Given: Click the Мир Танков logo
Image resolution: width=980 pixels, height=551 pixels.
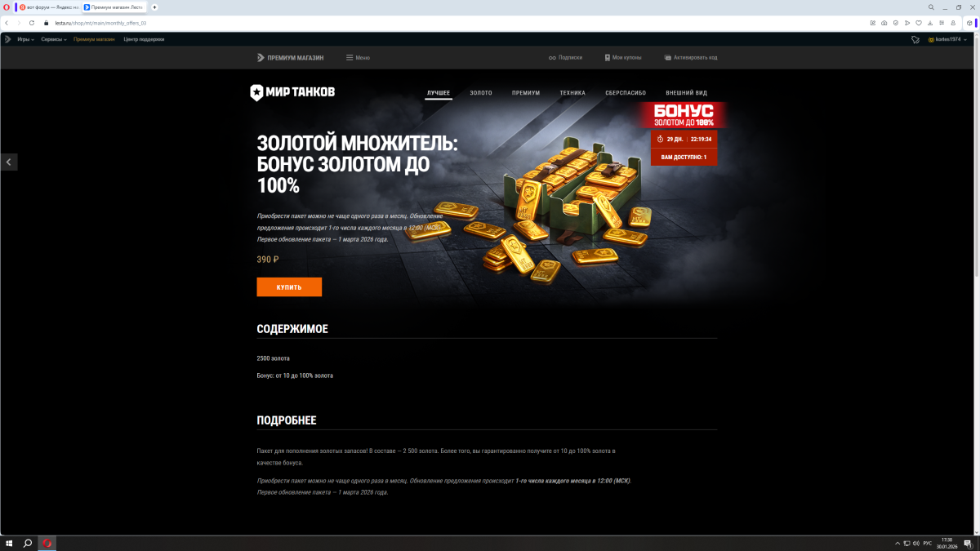Looking at the screenshot, I should coord(292,92).
